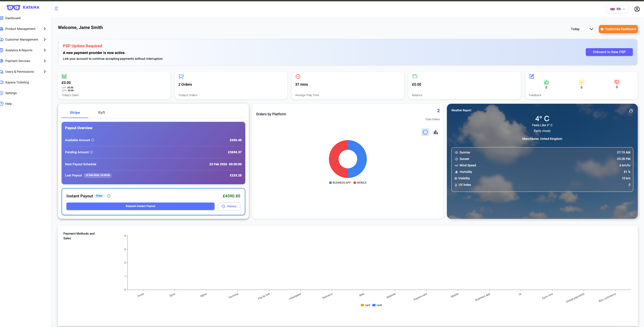Click the shopping cart orders icon
Image resolution: width=644 pixels, height=327 pixels.
(x=181, y=76)
